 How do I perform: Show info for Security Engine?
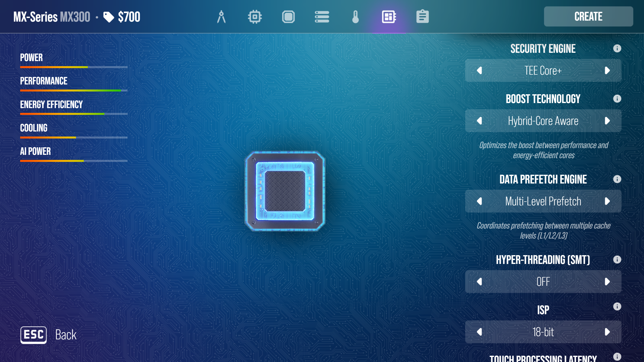point(617,48)
